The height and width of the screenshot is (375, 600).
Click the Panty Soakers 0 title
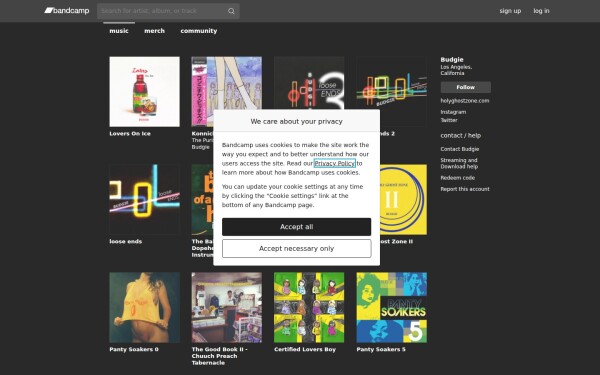pyautogui.click(x=134, y=349)
